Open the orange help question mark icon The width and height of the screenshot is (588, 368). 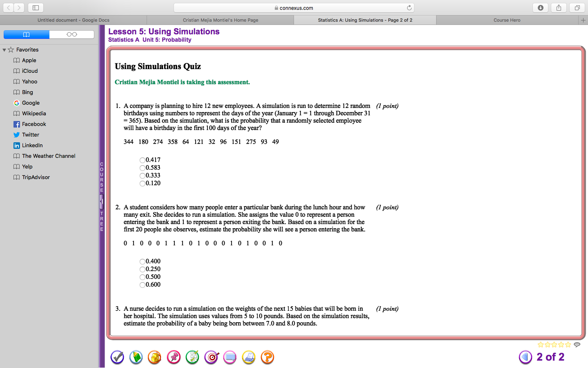(267, 357)
